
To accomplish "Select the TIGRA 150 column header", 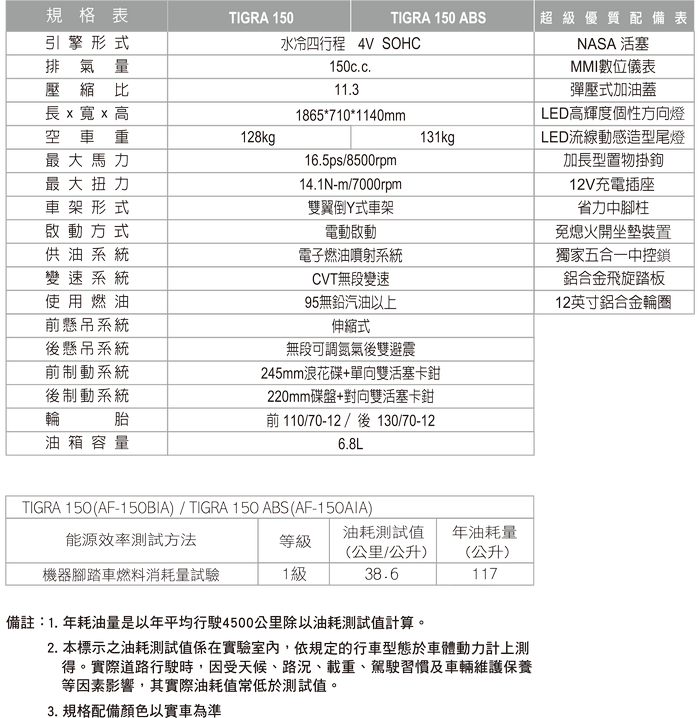I will [x=260, y=17].
